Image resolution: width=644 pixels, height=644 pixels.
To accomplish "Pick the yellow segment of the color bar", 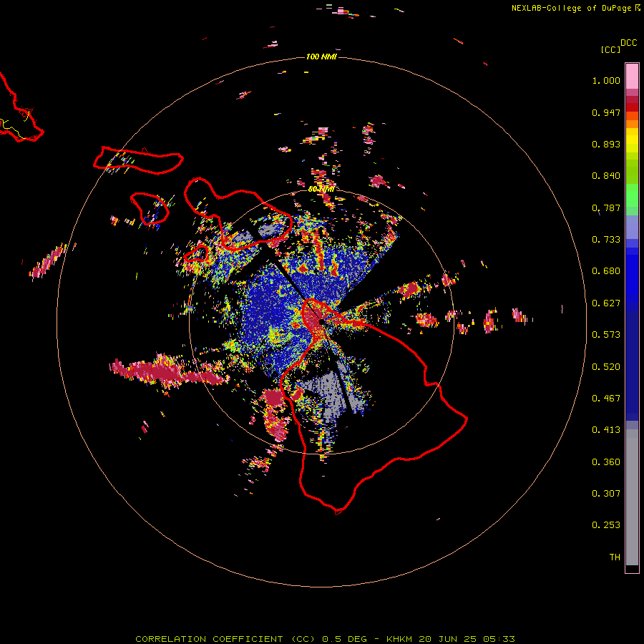I will click(x=632, y=140).
